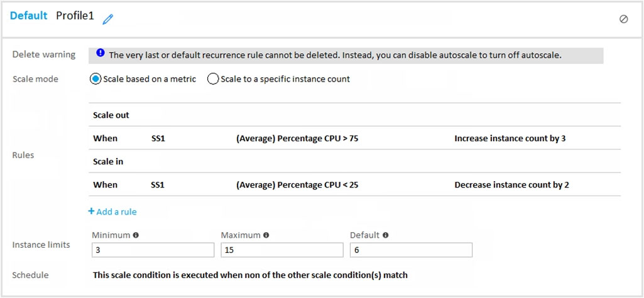Click the Minimum instance limit field
644x298 pixels.
pos(153,250)
